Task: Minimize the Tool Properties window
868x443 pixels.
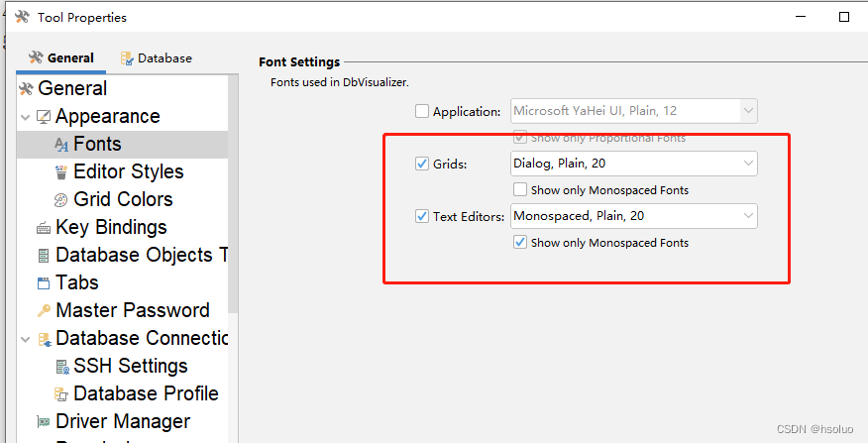Action: coord(801,17)
